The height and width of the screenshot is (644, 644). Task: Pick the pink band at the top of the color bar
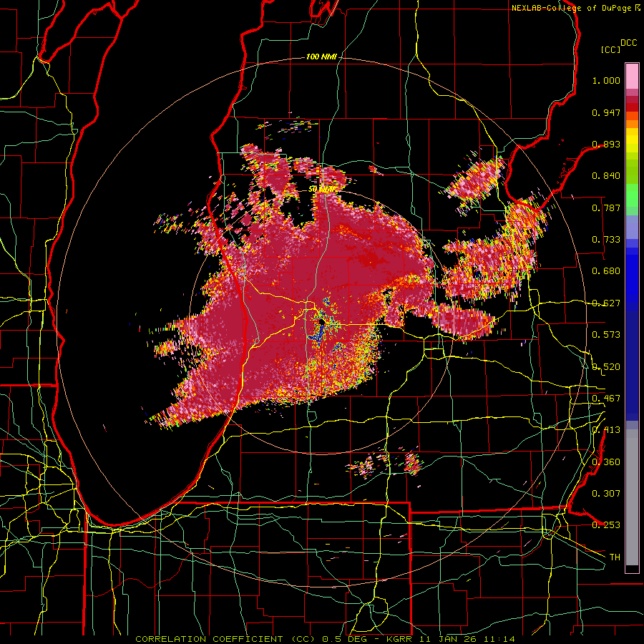(x=632, y=77)
